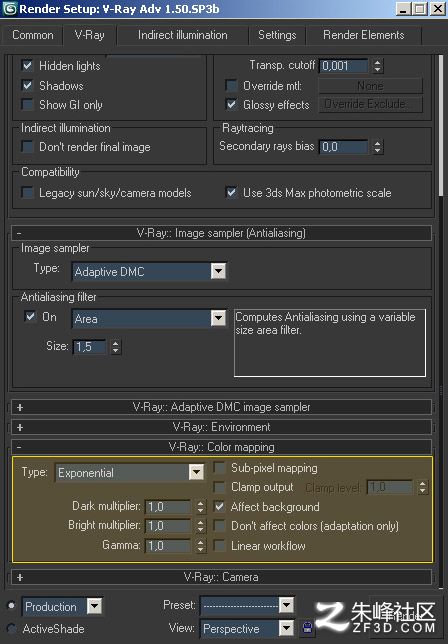The height and width of the screenshot is (644, 448).
Task: Click the Bright multiplier spinner
Action: (x=200, y=526)
